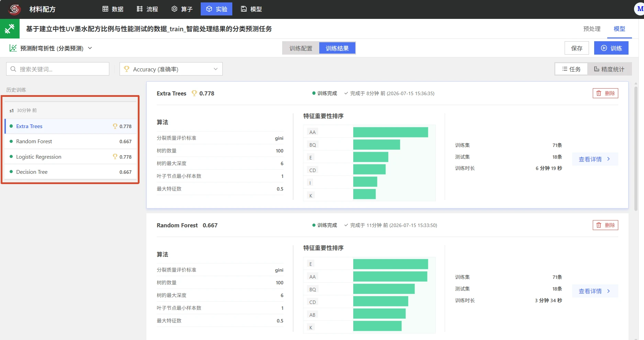Image resolution: width=644 pixels, height=340 pixels.
Task: Select Decision Tree in history list
Action: [70, 172]
